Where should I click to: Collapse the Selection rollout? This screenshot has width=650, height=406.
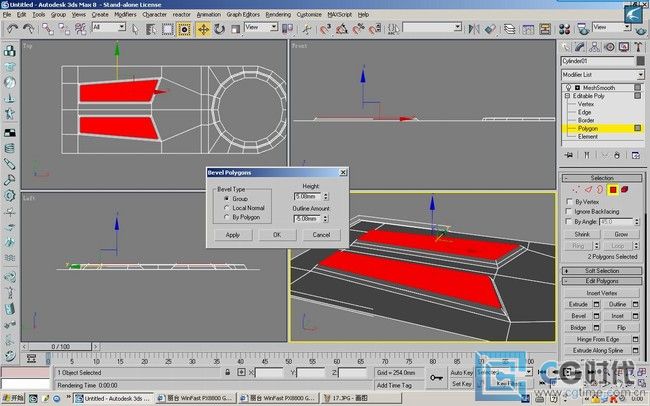click(602, 178)
